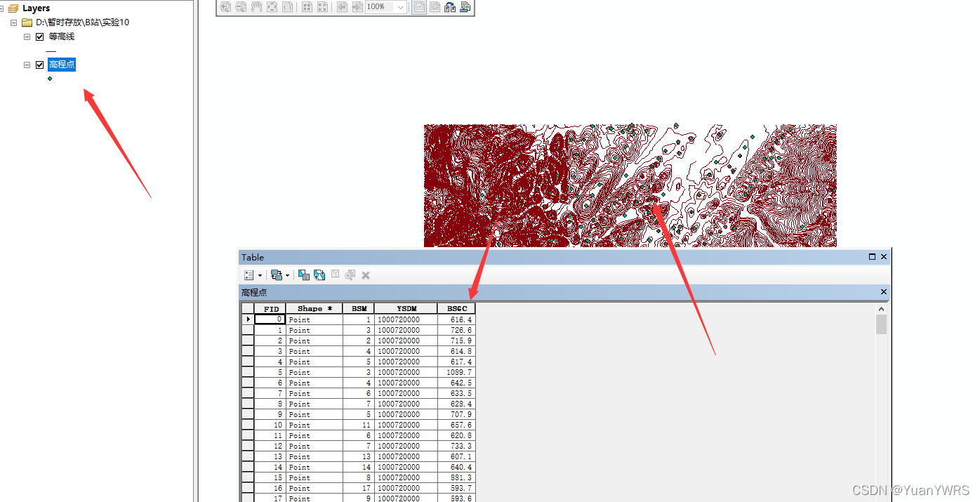
Task: Open the 100% zoom percentage dropdown
Action: pyautogui.click(x=401, y=7)
